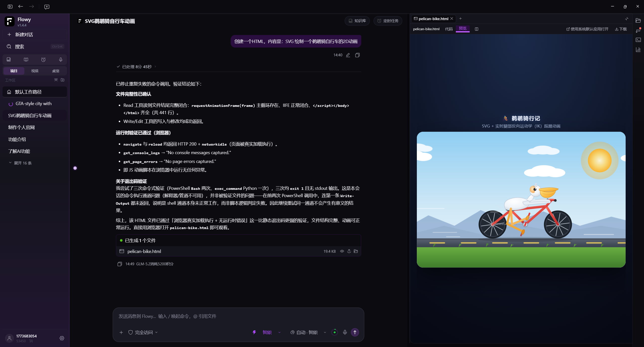
Task: Click the green context usage indicator
Action: coord(335,332)
